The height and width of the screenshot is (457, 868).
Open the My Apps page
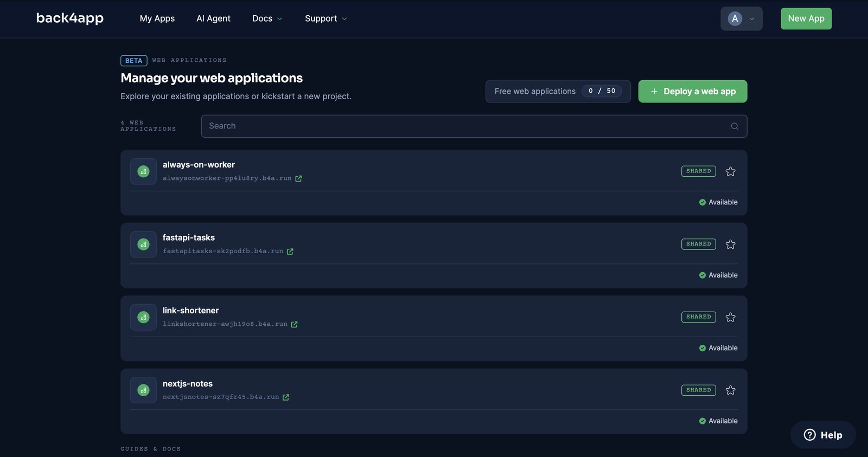tap(157, 18)
